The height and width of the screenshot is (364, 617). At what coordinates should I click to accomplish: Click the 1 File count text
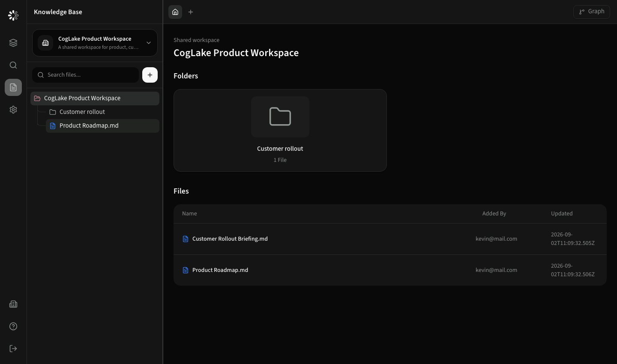tap(280, 160)
